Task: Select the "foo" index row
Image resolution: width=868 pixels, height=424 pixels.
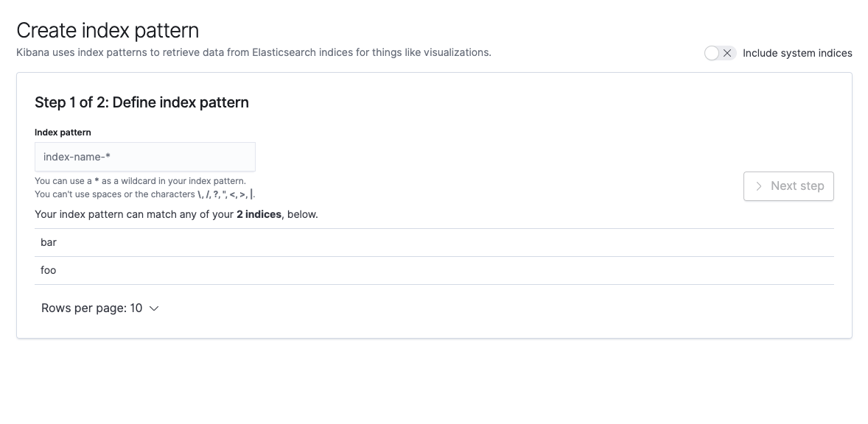Action: click(434, 271)
